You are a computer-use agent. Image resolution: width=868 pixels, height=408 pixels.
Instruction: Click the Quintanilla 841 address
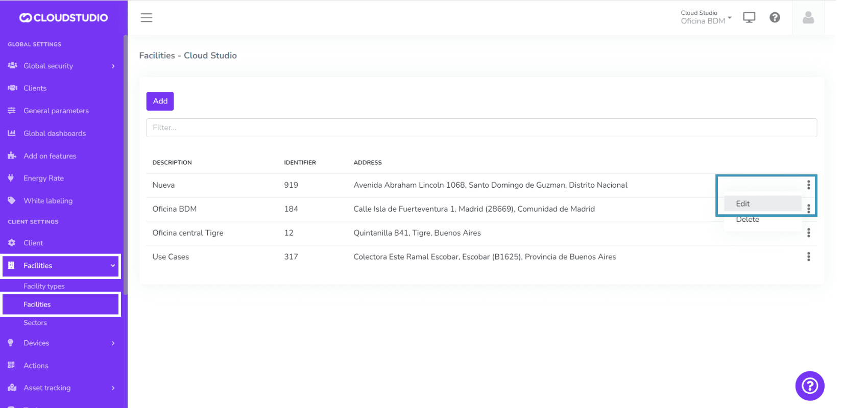tap(417, 233)
